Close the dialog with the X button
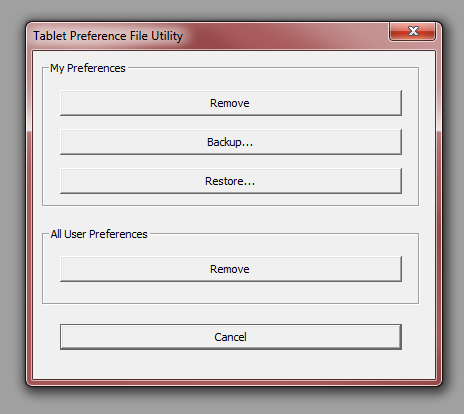Screen dimensions: 464x414 point(412,31)
